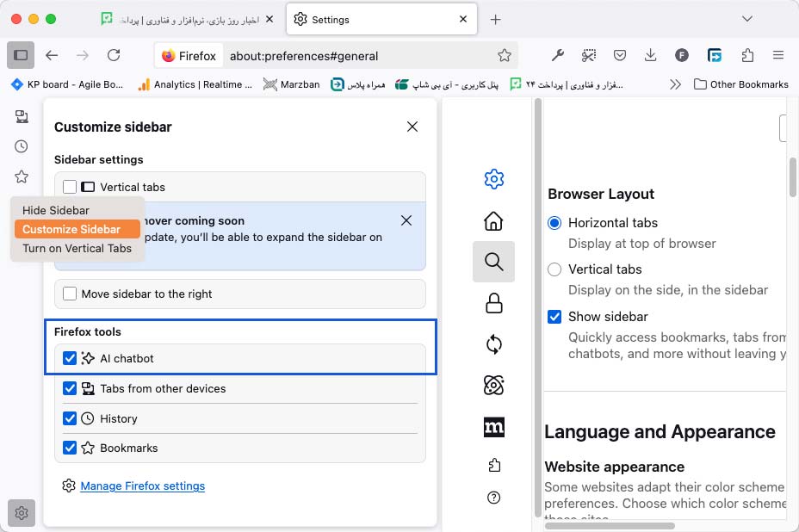The width and height of the screenshot is (799, 532).
Task: Select the Vertical tabs radio option
Action: click(554, 269)
